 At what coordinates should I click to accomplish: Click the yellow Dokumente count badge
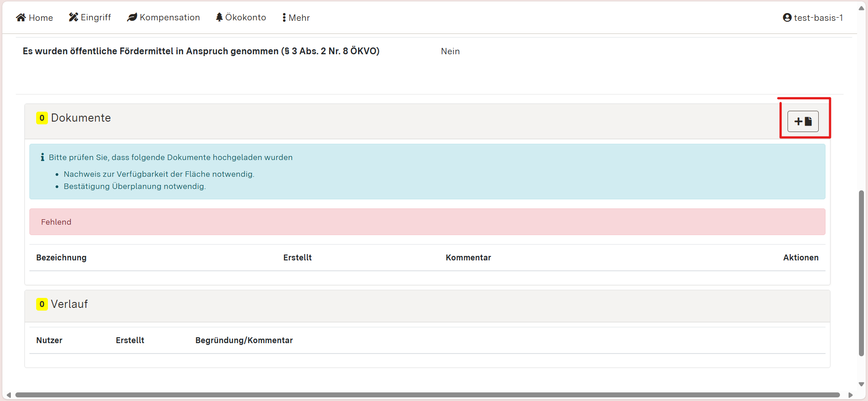click(42, 118)
